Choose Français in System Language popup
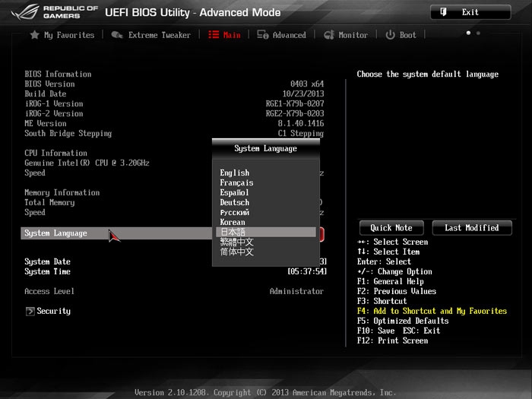Viewport: 532px width, 399px height. 236,183
